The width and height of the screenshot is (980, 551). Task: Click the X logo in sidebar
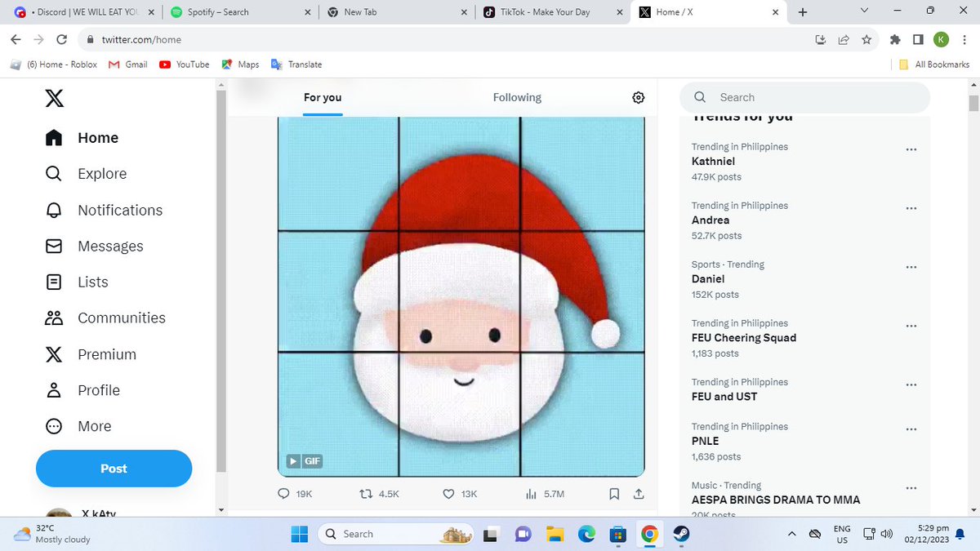[x=54, y=99]
